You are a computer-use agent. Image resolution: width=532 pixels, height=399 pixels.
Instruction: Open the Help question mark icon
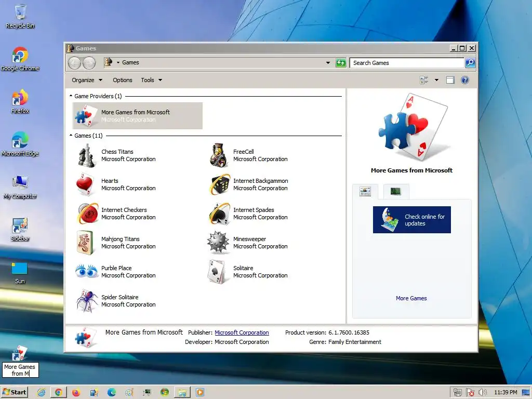tap(465, 80)
